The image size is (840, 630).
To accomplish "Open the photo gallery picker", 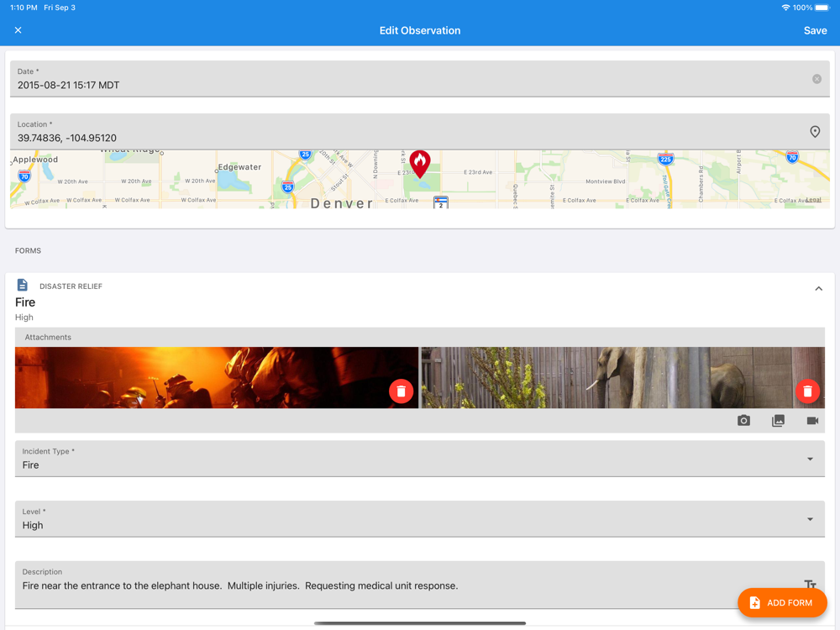I will pyautogui.click(x=778, y=421).
